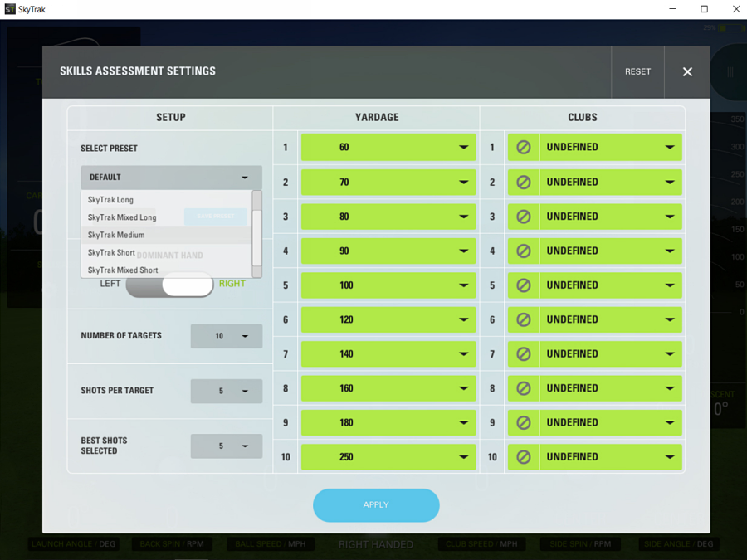This screenshot has height=560, width=747.
Task: Open the club 7 UNDEFINED dropdown
Action: [611, 353]
